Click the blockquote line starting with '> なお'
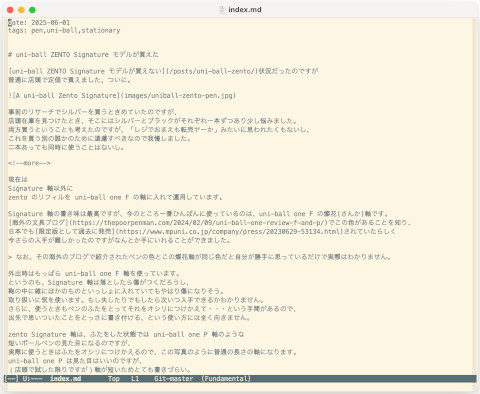The width and height of the screenshot is (480, 394). (x=199, y=257)
